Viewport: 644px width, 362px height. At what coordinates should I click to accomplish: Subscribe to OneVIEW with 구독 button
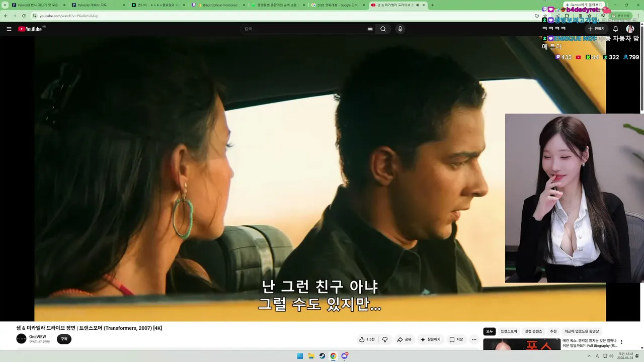(x=64, y=339)
